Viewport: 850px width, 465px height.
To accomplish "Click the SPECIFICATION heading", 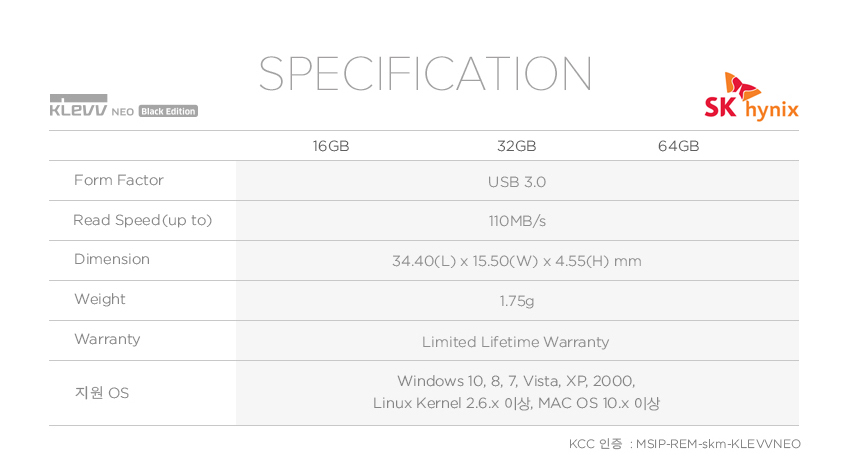I will coord(425,74).
